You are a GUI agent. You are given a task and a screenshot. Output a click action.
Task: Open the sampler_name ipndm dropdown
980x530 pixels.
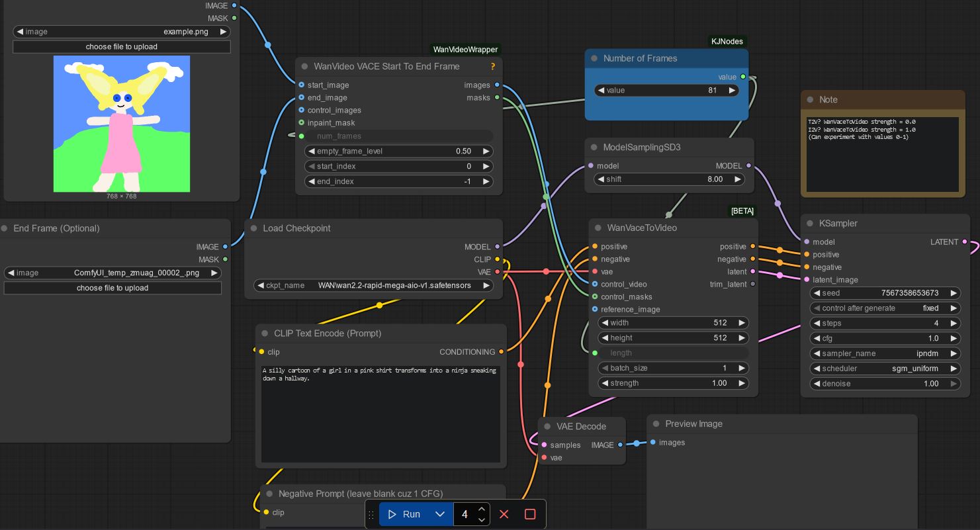885,353
